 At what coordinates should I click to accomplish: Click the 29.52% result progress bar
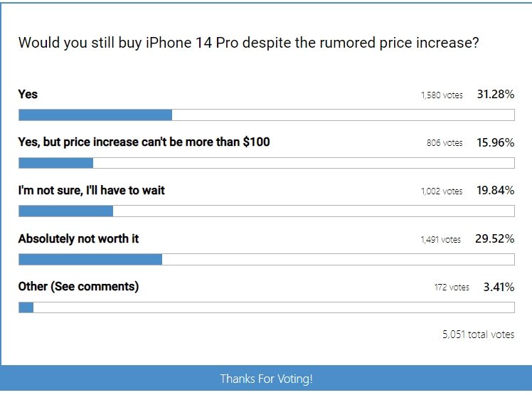tap(266, 259)
